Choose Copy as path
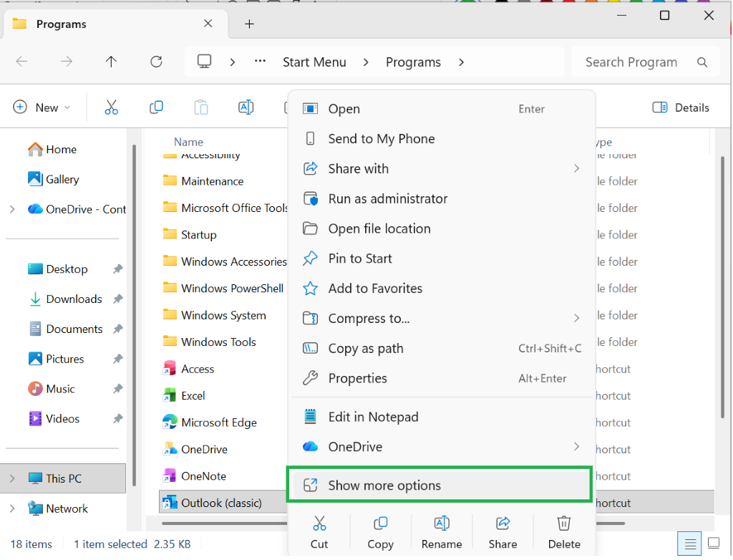 441,348
